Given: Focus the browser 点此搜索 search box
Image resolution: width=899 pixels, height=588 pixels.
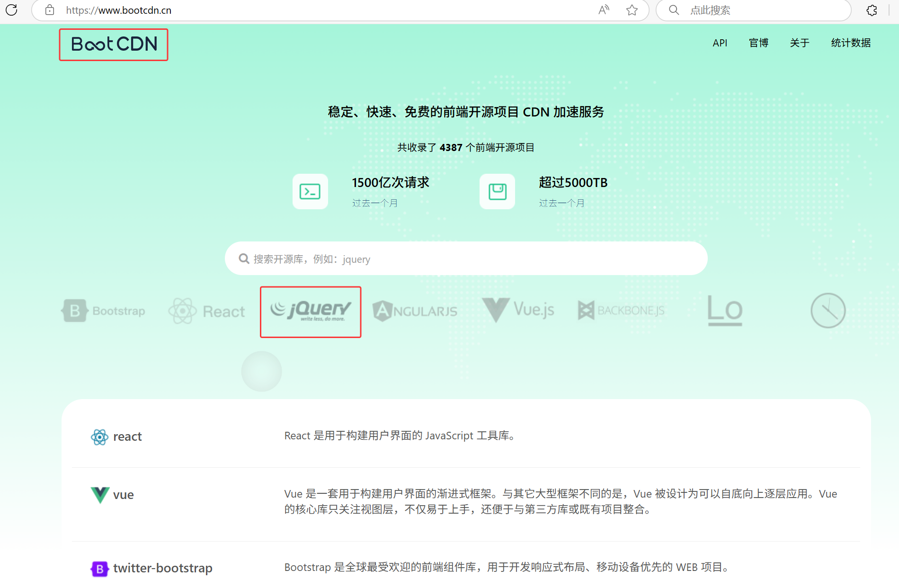Looking at the screenshot, I should (x=753, y=10).
